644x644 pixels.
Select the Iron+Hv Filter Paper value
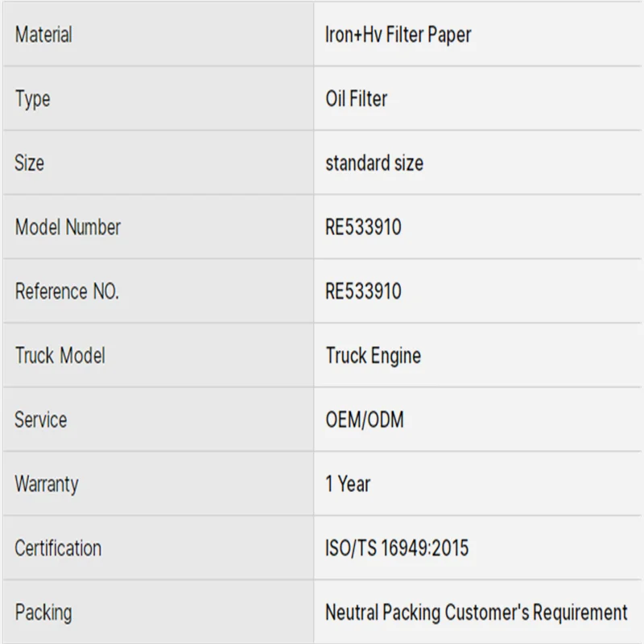pos(398,35)
